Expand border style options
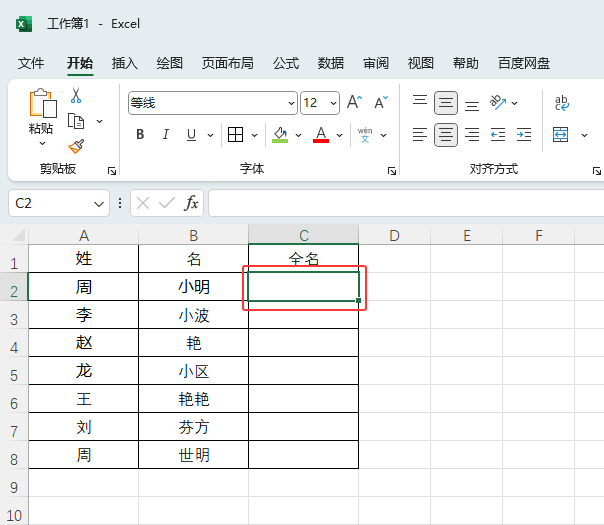 (x=254, y=135)
